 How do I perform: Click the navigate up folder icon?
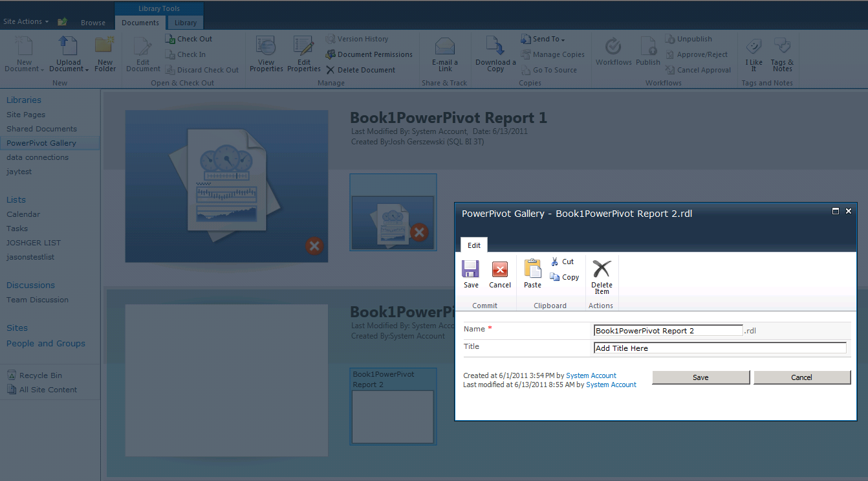(x=62, y=22)
